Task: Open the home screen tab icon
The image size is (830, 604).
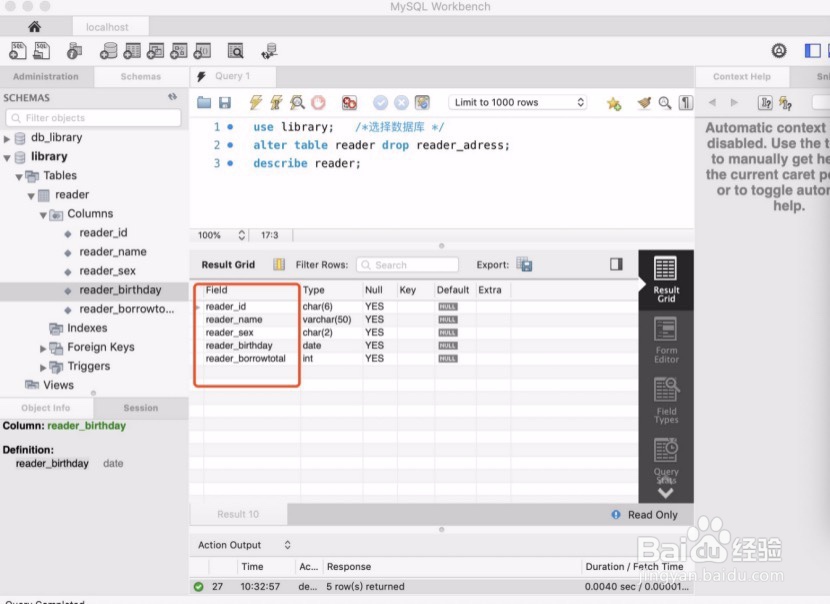Action: click(34, 26)
